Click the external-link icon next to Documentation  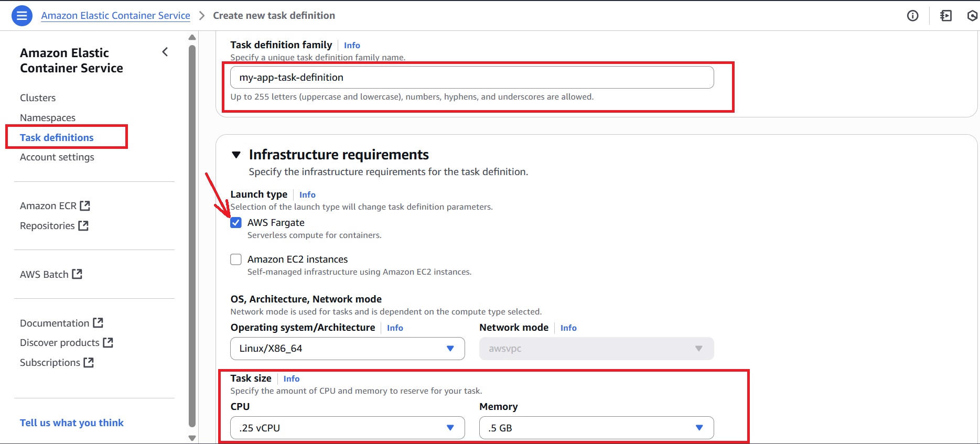[x=98, y=323]
